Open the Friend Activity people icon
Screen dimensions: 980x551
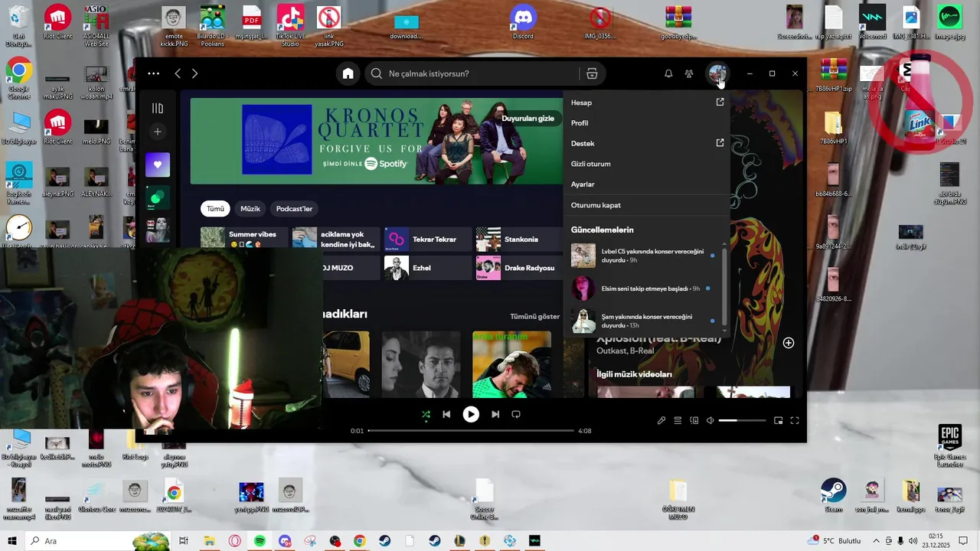click(x=689, y=73)
